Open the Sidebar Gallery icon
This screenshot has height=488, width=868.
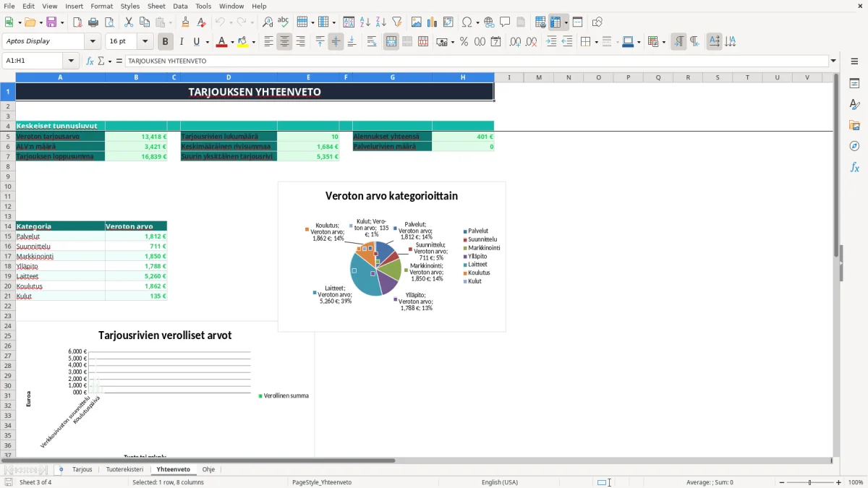point(854,126)
